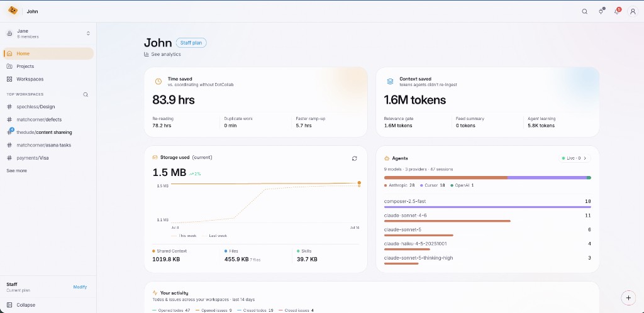Click the Storage used drive icon

point(155,158)
